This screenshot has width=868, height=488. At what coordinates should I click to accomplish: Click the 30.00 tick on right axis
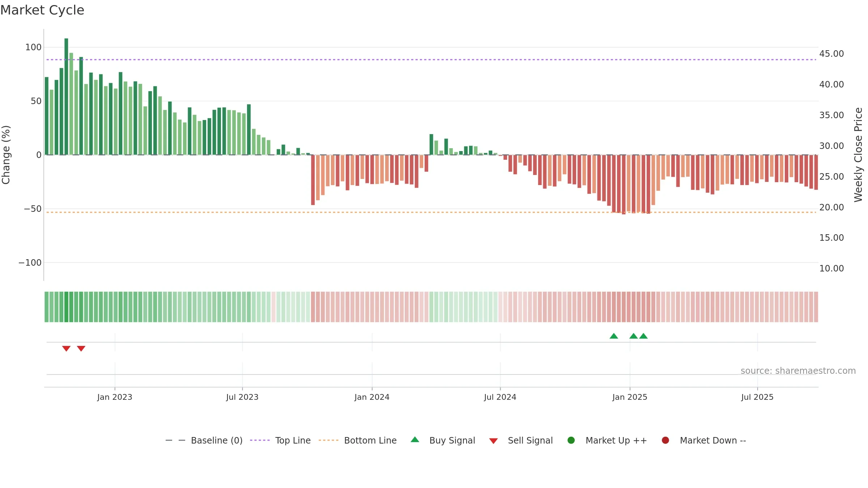coord(831,146)
